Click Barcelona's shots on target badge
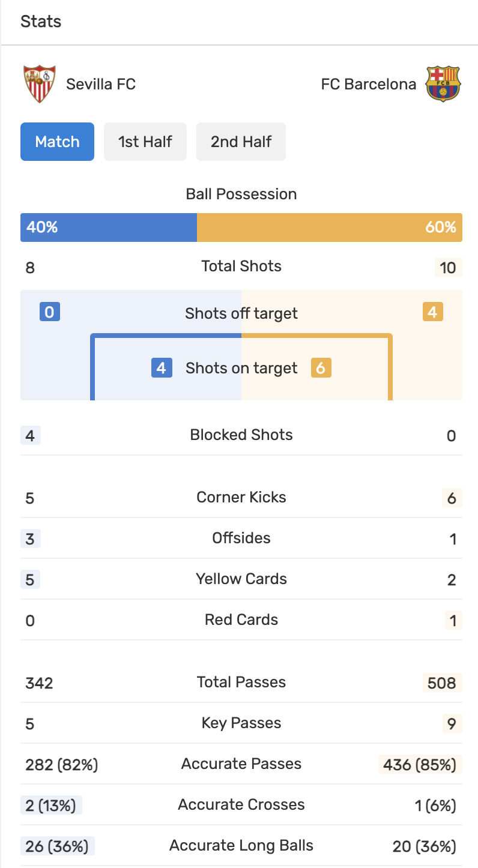The width and height of the screenshot is (478, 868). click(321, 367)
